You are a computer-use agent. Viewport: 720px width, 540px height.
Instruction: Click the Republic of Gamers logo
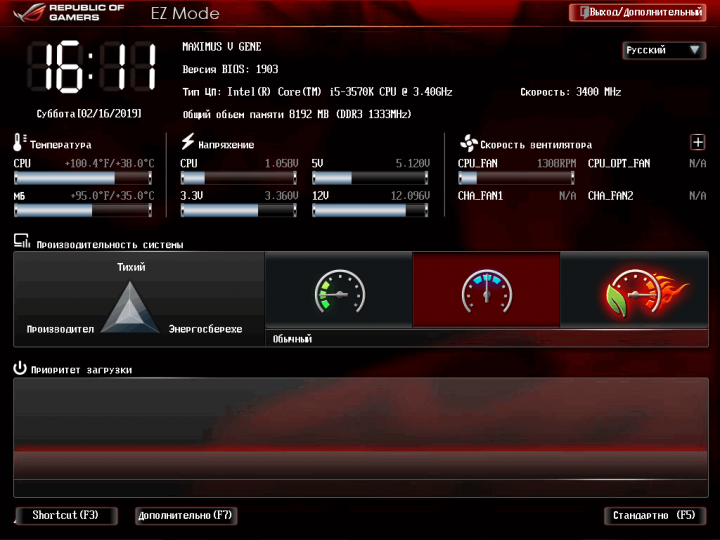(x=69, y=12)
